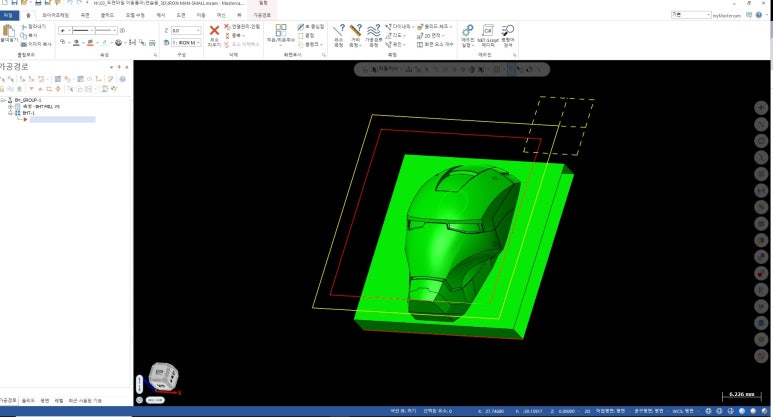Click the red-underlined solid color swatch
This screenshot has width=773, height=417.
click(90, 43)
